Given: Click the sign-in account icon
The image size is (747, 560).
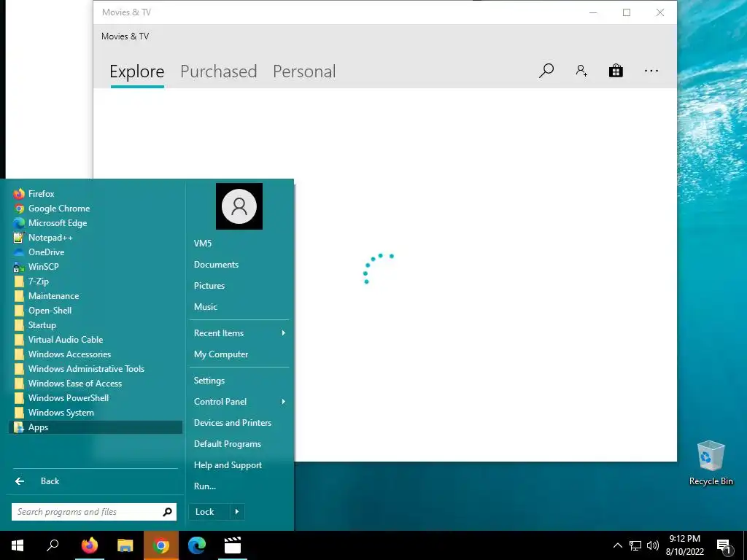Looking at the screenshot, I should pyautogui.click(x=581, y=71).
